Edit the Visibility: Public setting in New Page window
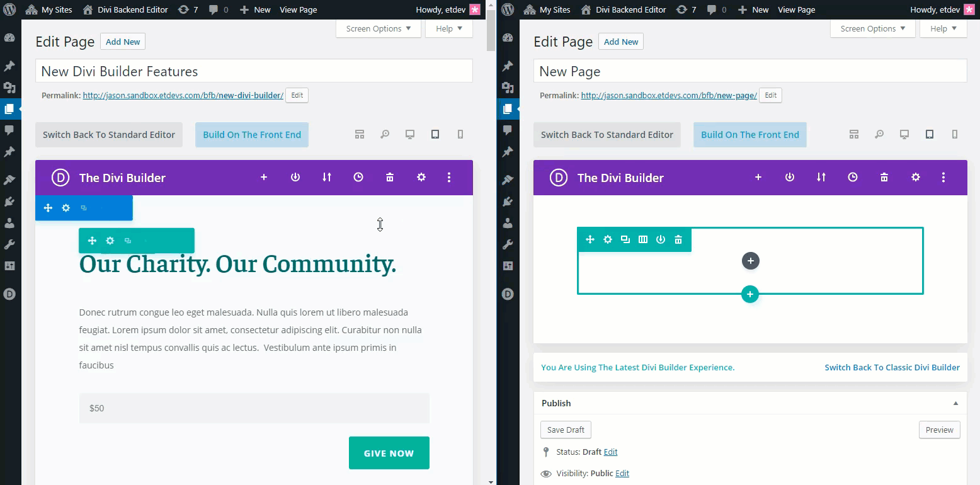Screen dimensions: 980x485 point(622,473)
